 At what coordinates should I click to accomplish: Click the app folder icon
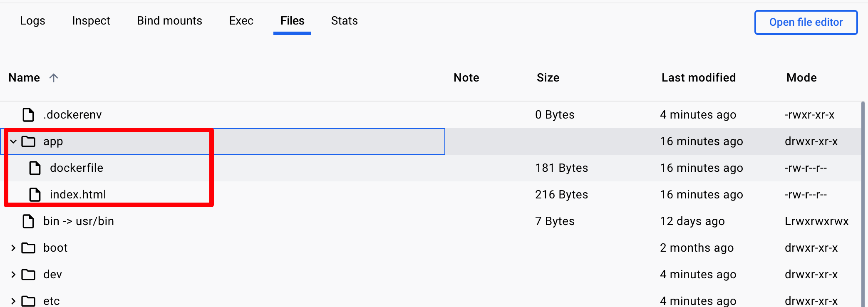click(x=28, y=141)
